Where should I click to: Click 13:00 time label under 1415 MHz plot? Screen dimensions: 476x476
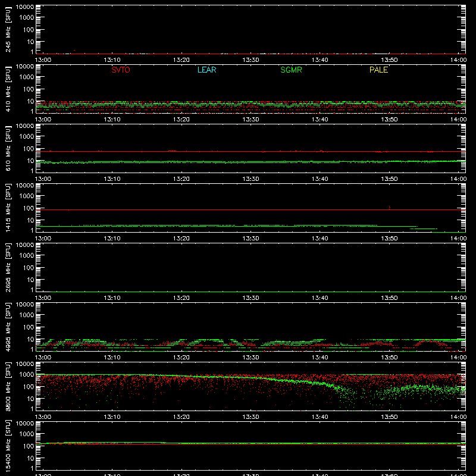pyautogui.click(x=43, y=239)
